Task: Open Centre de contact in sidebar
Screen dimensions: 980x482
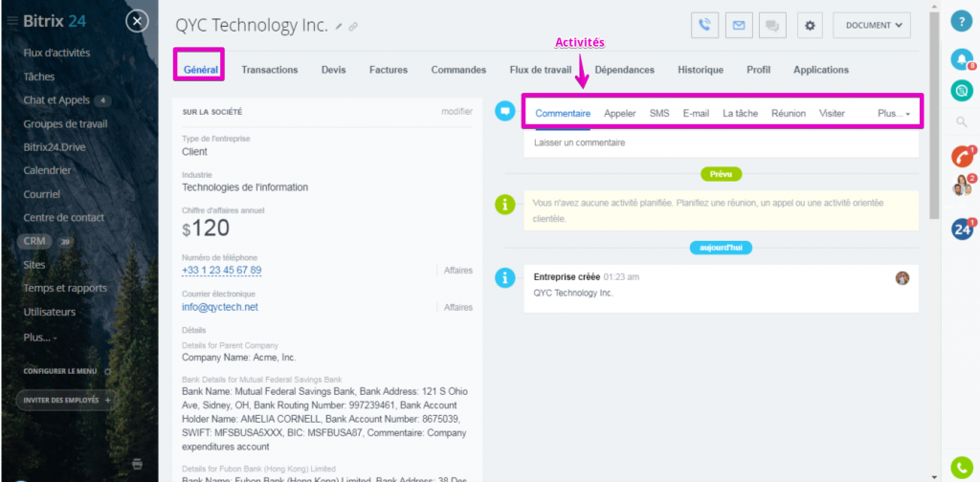Action: [64, 218]
